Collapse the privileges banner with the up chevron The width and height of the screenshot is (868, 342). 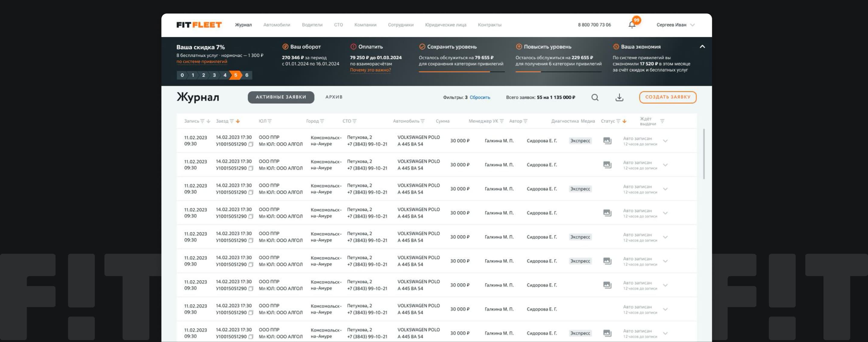(702, 47)
